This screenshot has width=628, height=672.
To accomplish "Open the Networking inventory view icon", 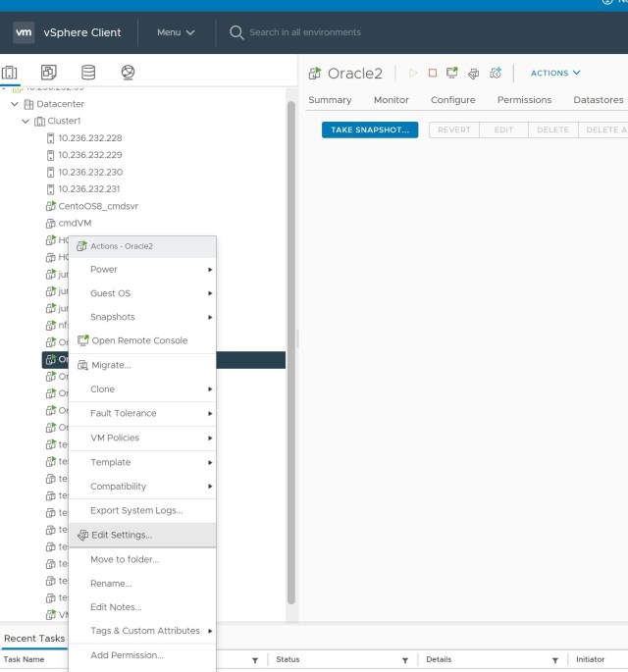I will click(x=128, y=73).
